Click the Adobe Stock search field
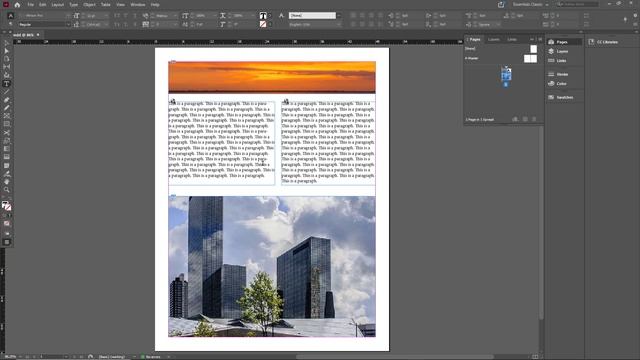The image size is (640, 360). point(577,4)
